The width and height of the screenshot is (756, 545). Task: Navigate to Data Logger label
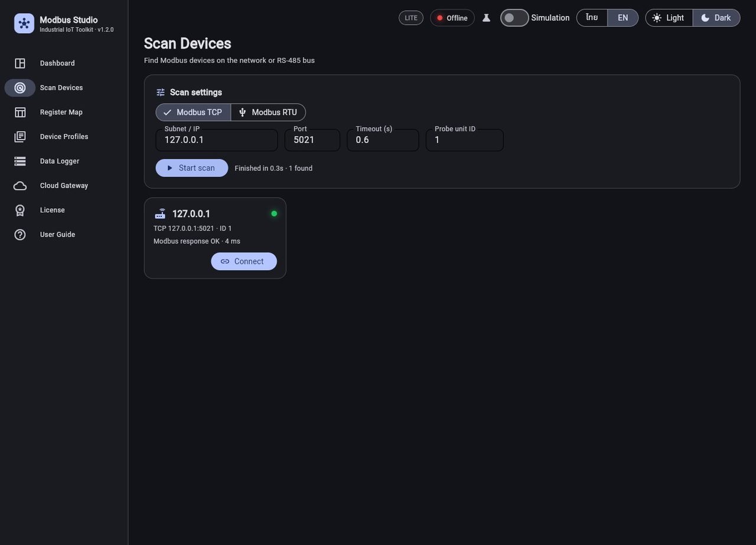(60, 161)
